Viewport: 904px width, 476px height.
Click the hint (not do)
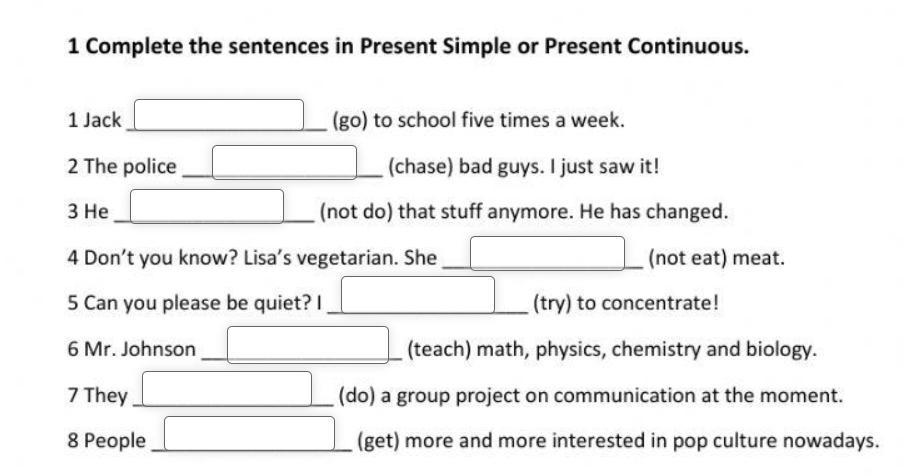coord(356,211)
